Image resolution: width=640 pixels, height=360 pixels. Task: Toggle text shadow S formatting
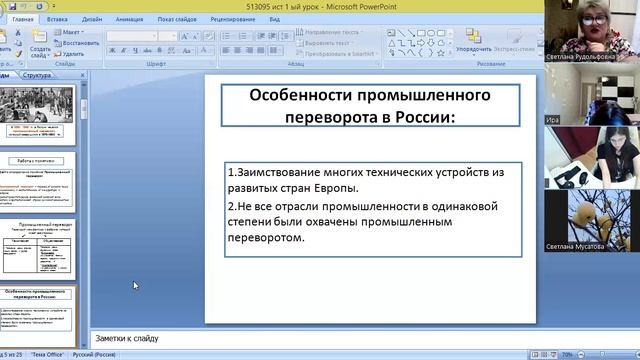pyautogui.click(x=160, y=51)
